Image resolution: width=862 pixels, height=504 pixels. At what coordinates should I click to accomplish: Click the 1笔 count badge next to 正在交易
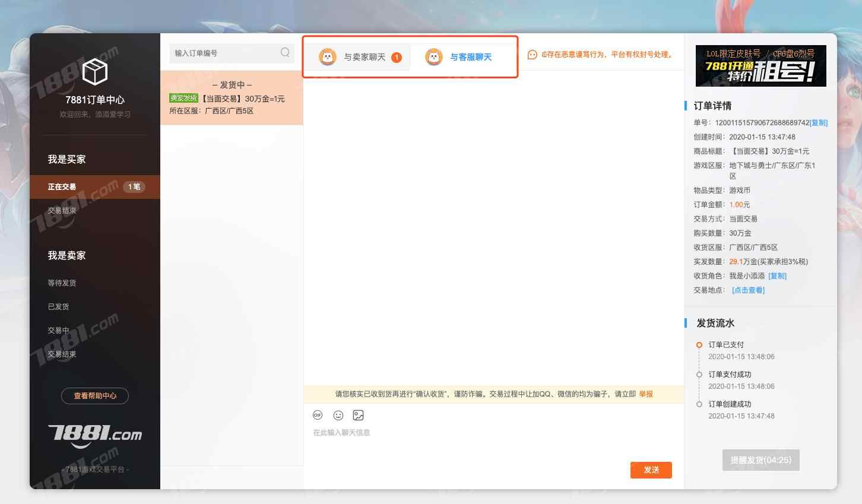[135, 187]
